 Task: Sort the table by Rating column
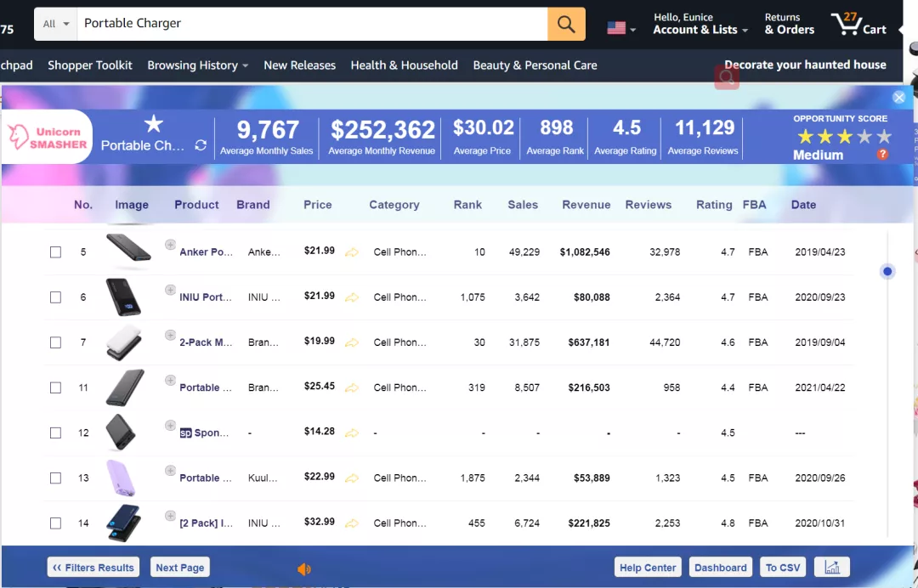(x=714, y=205)
